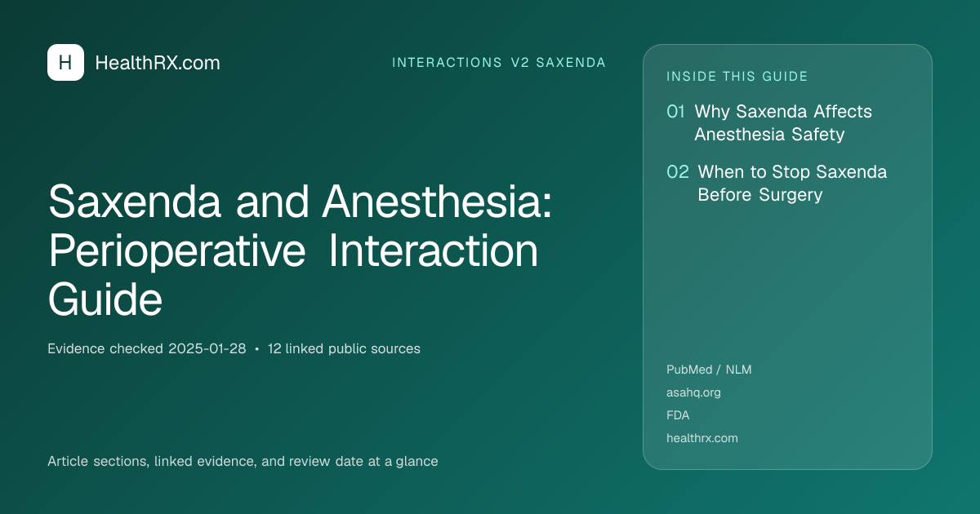Click the asahq.org source

[x=693, y=392]
